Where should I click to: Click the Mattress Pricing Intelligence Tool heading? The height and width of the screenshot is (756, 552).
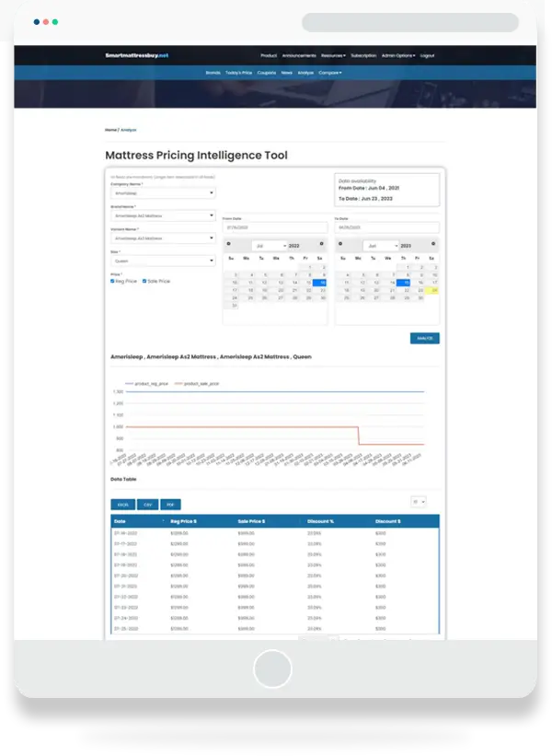(x=197, y=156)
